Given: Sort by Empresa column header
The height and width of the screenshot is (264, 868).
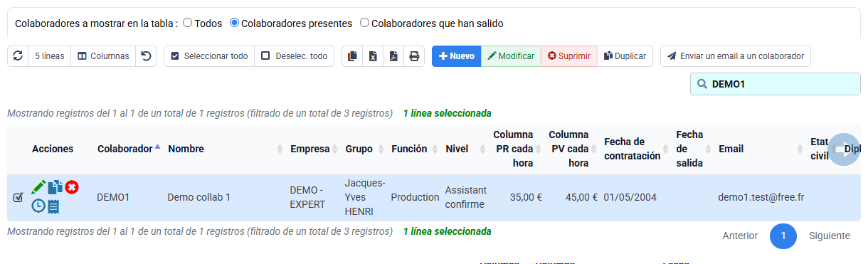Looking at the screenshot, I should click(x=312, y=149).
